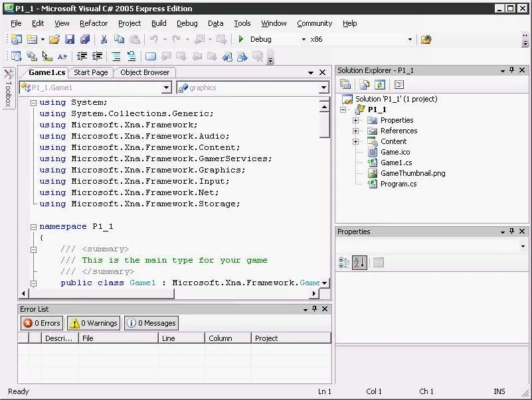Open the x86 platform dropdown
532x400 pixels.
410,39
